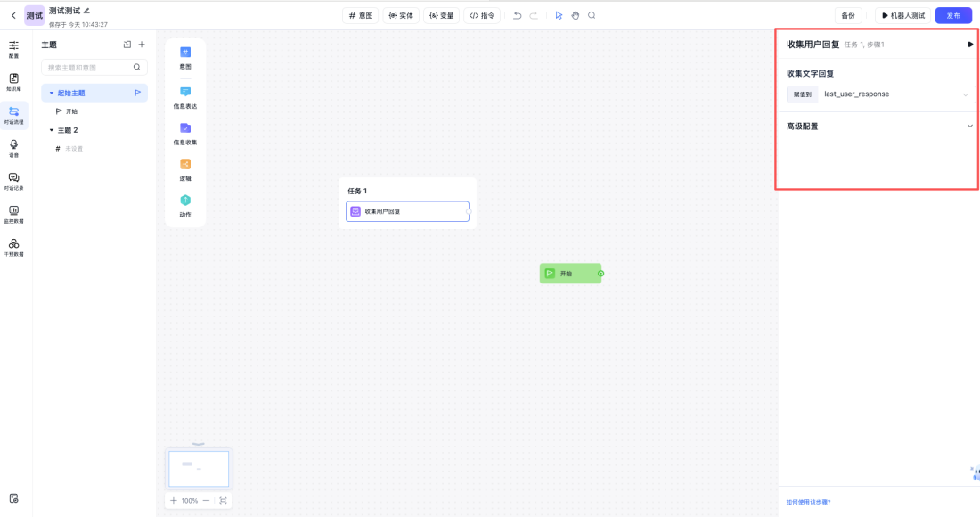Collapse the 主题 2 tree node
Viewport: 980px width, 517px height.
pyautogui.click(x=52, y=130)
